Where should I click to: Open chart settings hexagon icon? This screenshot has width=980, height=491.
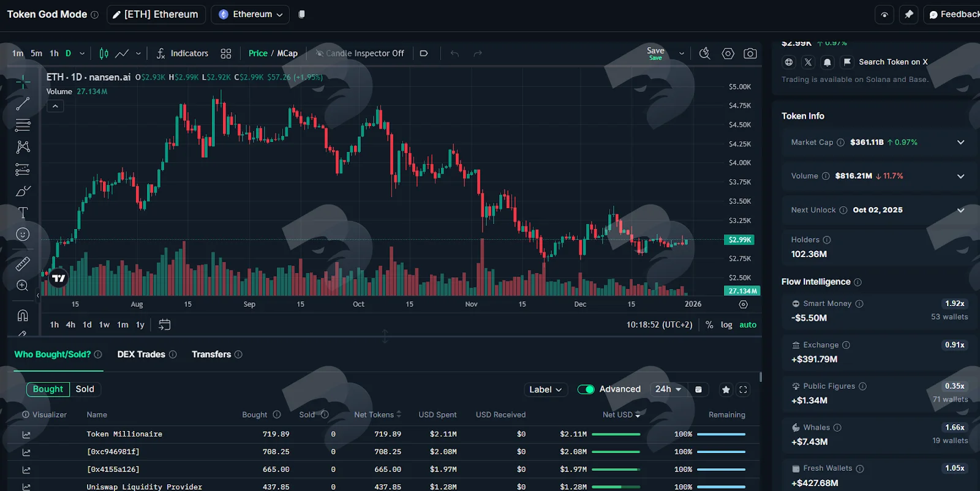(x=728, y=54)
